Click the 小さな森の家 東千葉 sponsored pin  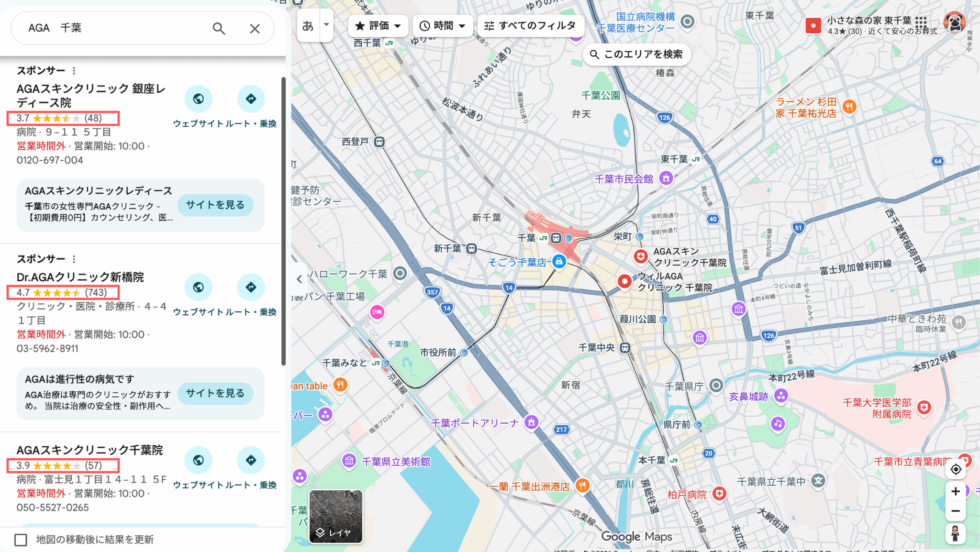[x=813, y=25]
